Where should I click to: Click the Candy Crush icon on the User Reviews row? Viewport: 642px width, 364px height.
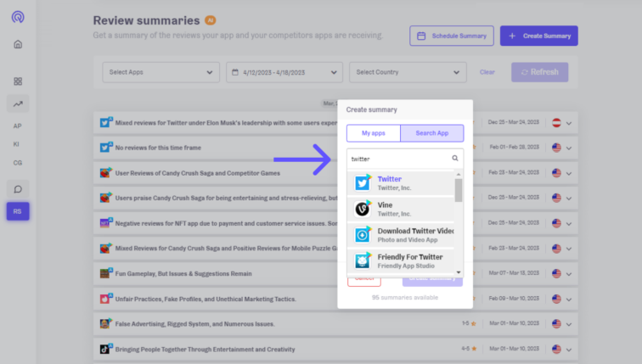pos(106,172)
